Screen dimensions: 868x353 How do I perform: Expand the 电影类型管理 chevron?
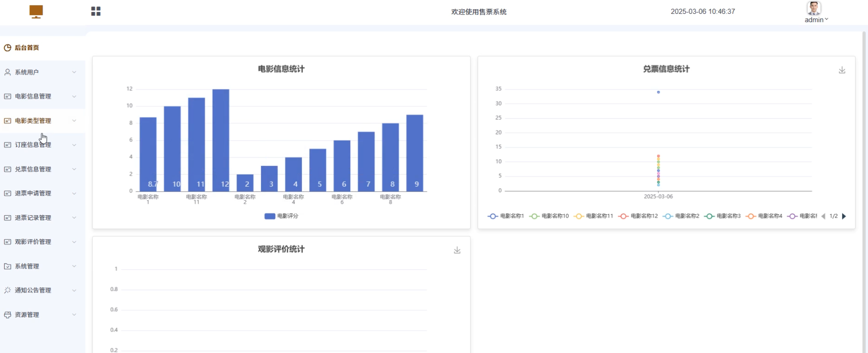74,121
